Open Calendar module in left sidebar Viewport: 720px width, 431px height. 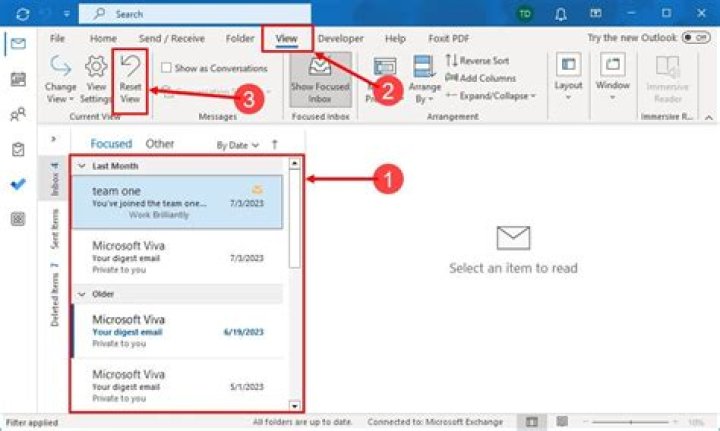click(17, 79)
